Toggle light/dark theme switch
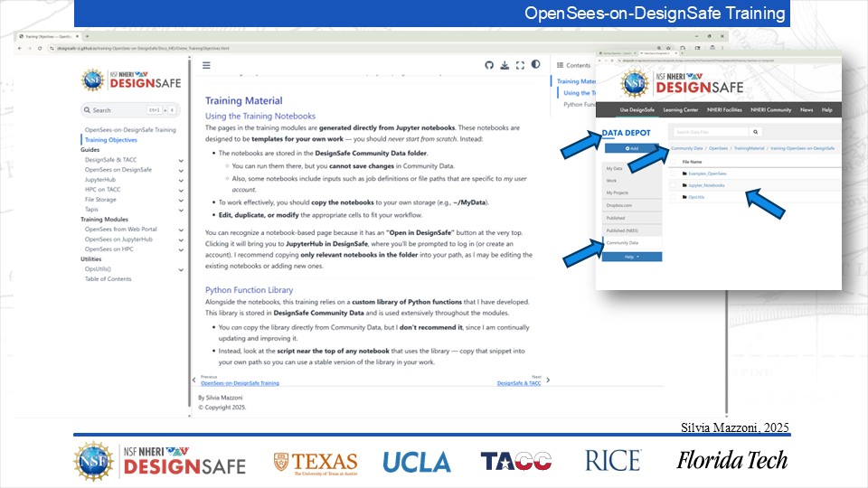This screenshot has height=488, width=868. [535, 65]
